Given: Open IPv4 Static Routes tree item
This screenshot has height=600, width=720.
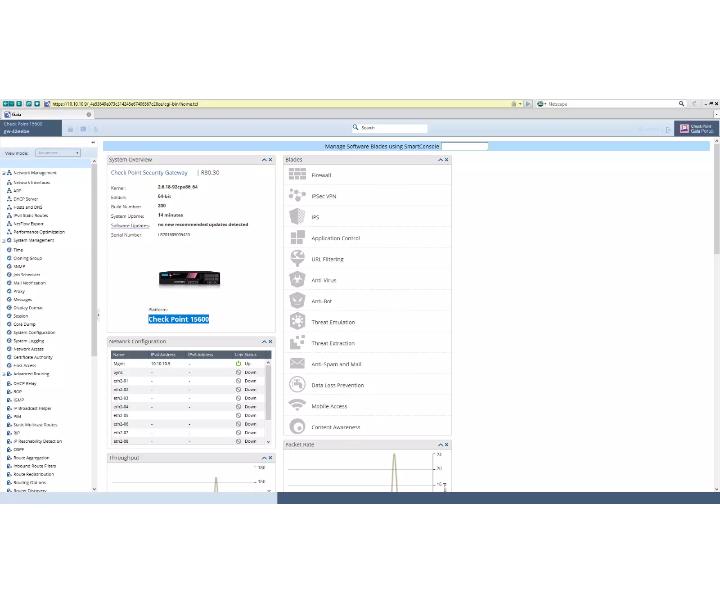Looking at the screenshot, I should pos(30,215).
